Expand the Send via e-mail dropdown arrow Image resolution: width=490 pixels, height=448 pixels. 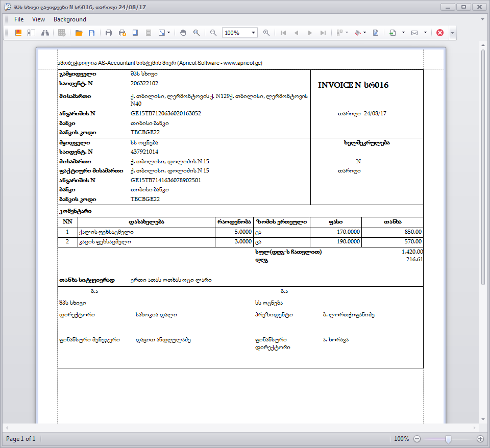point(425,33)
